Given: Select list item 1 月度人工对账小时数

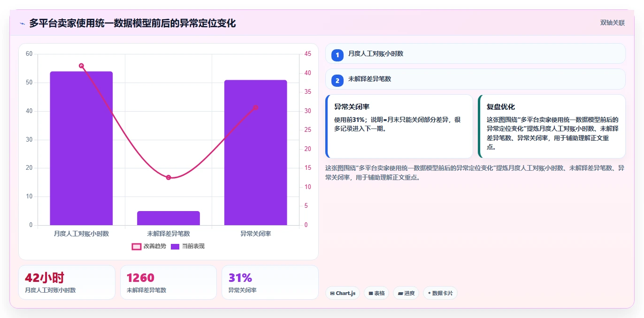Looking at the screenshot, I should click(x=475, y=53).
